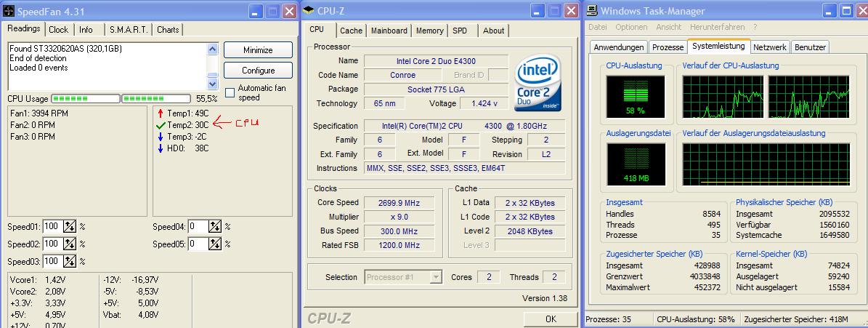Screen dimensions: 868x328
Task: Open the Cache tab in CPU-Z
Action: 351,31
